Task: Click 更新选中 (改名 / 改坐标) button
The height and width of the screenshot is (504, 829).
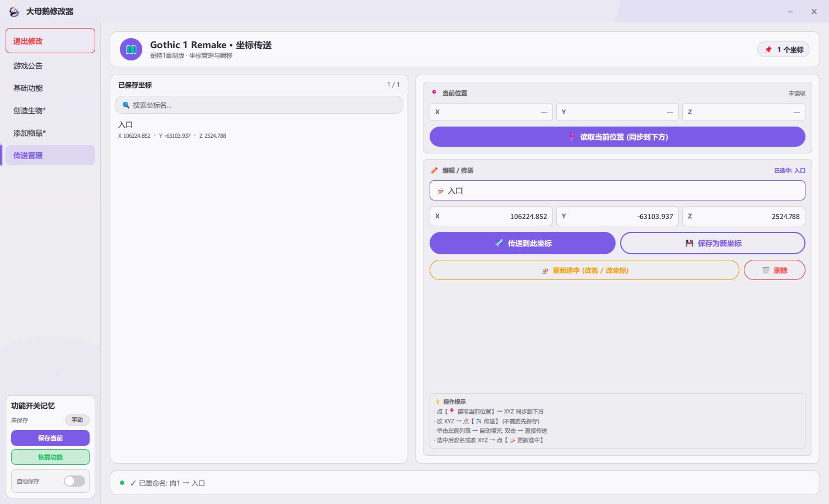Action: point(584,270)
